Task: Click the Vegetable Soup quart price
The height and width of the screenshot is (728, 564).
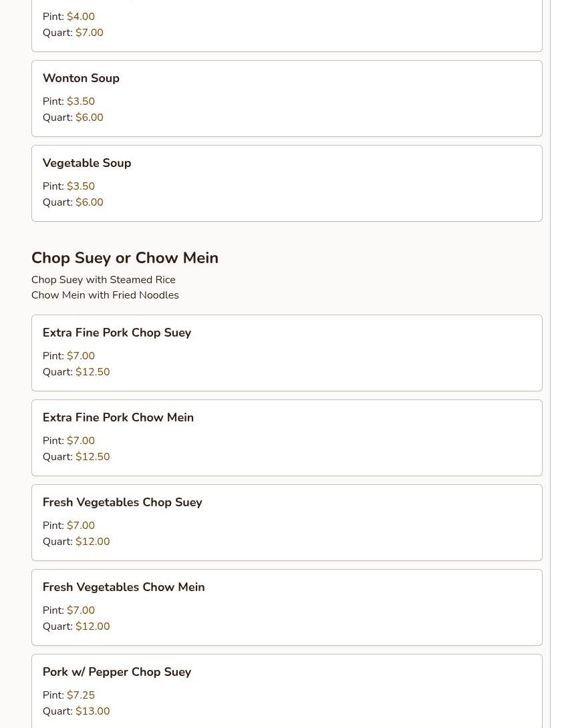Action: (89, 202)
